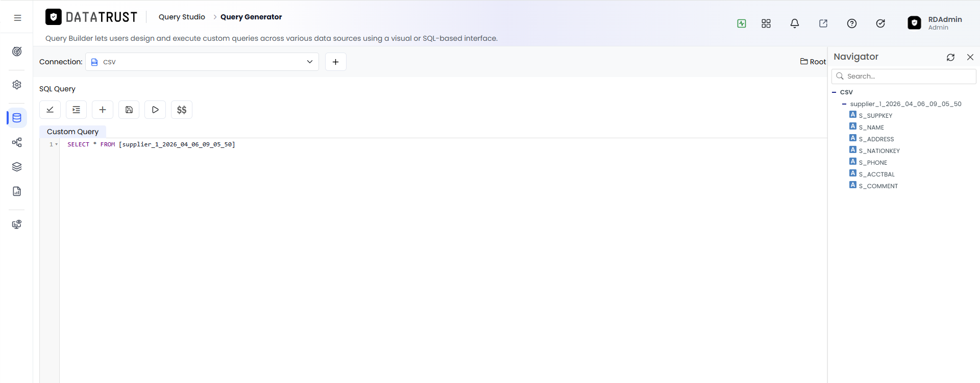Add a new query tab with plus
This screenshot has height=383, width=980.
103,110
